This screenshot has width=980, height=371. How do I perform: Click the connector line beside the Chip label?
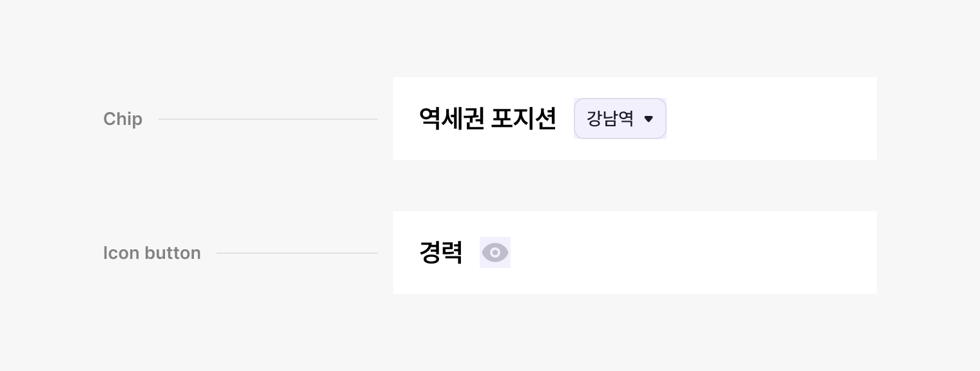(x=268, y=119)
